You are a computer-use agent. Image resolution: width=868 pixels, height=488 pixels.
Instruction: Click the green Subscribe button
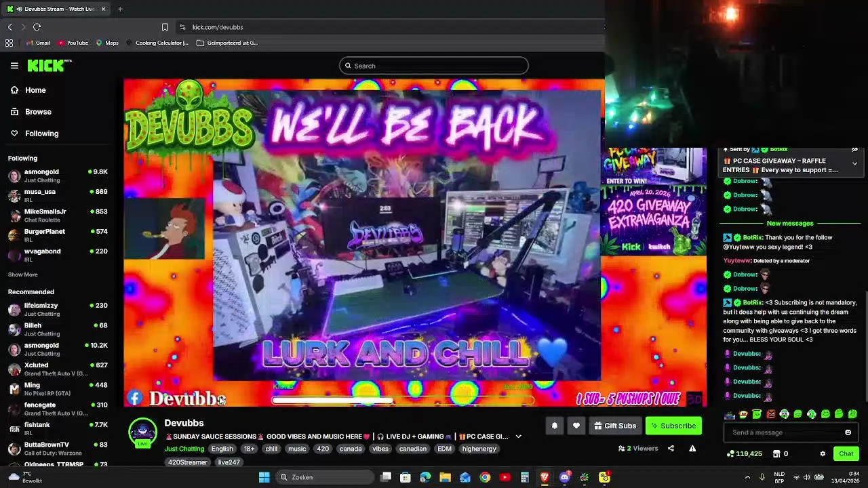pos(673,426)
